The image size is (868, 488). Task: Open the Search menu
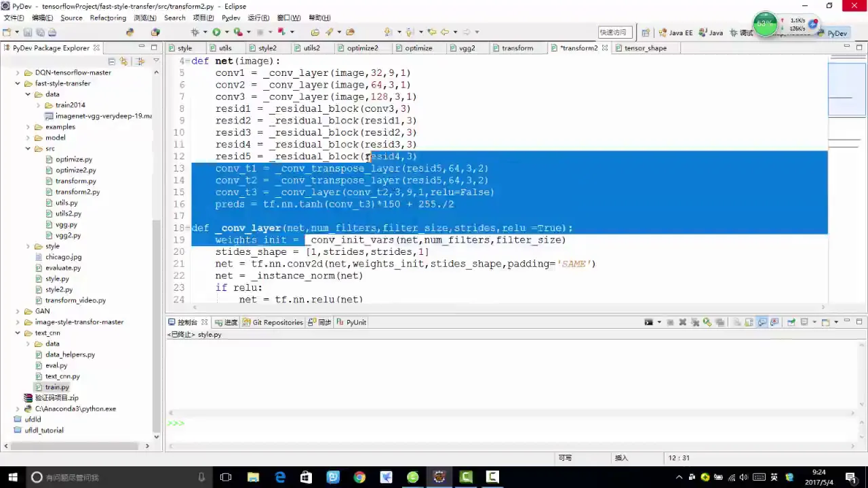[174, 18]
